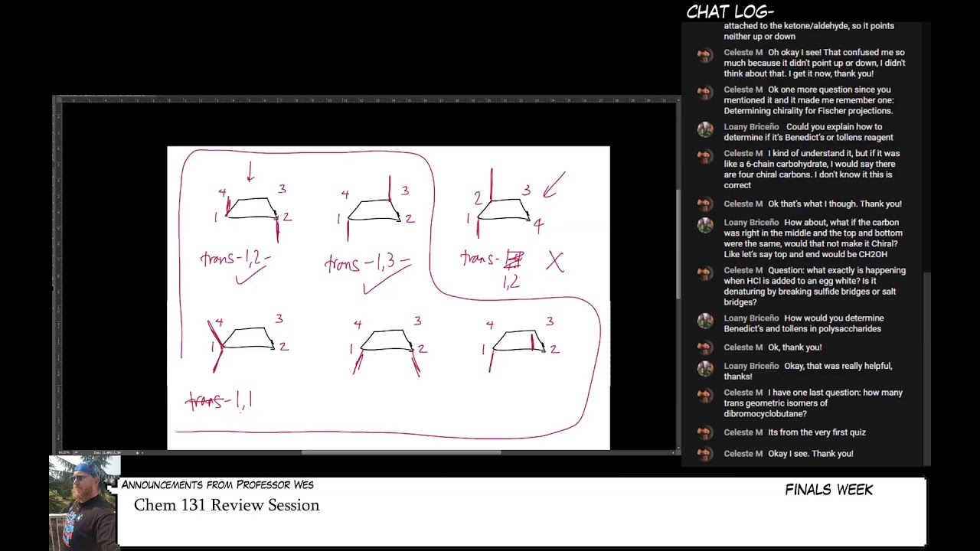
Task: Click message about chirality for Fischer projections
Action: [808, 100]
